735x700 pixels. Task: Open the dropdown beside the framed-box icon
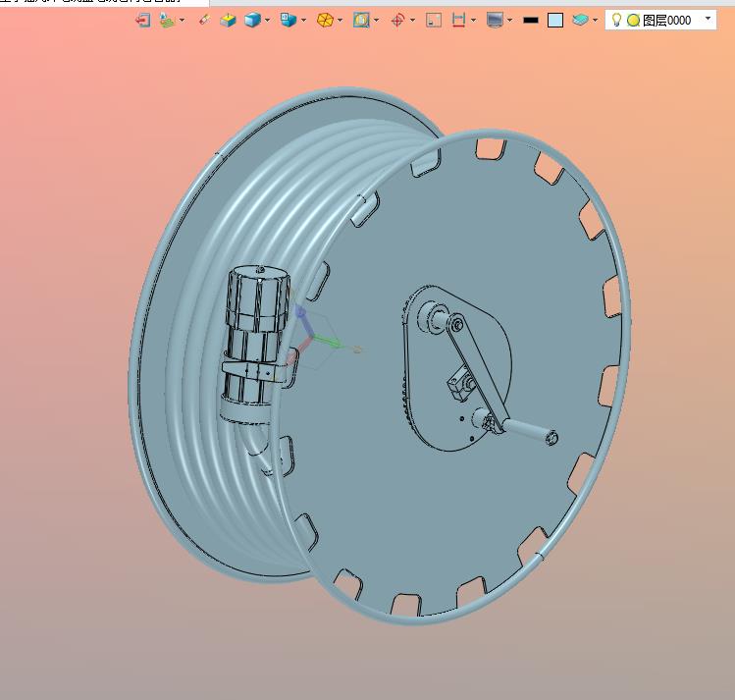tap(377, 21)
